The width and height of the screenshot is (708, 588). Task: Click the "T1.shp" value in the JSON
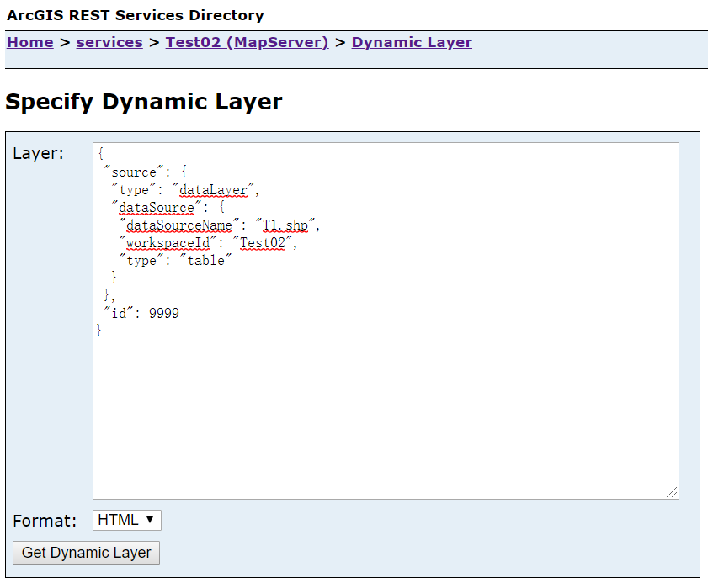point(285,225)
